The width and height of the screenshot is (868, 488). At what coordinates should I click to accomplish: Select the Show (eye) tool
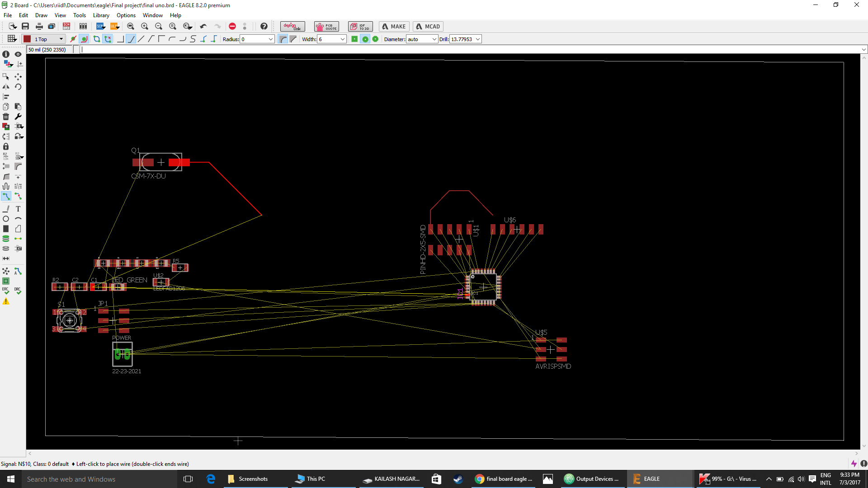(18, 54)
